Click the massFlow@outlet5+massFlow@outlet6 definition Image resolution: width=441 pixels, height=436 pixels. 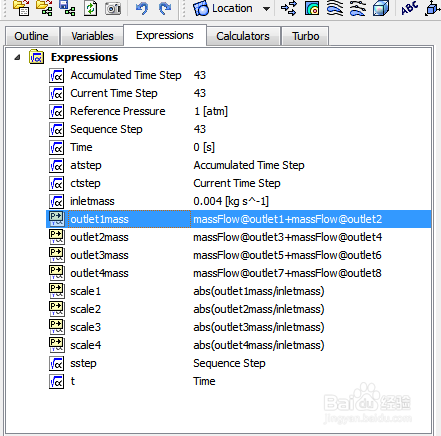[x=287, y=255]
